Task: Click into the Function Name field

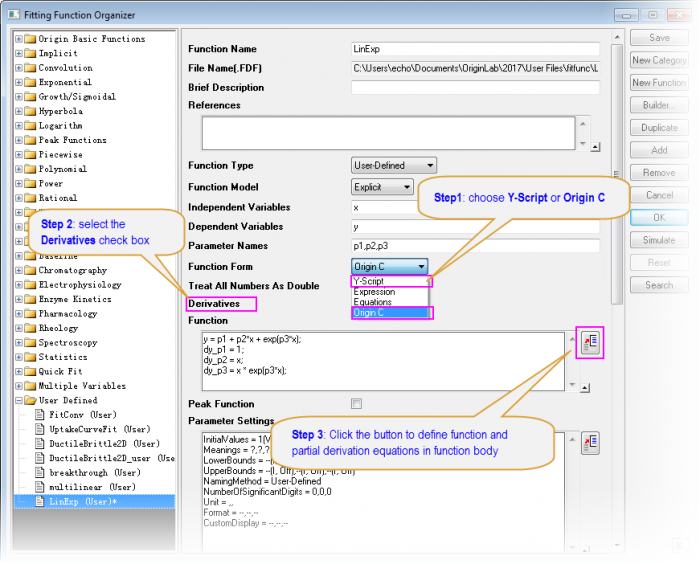Action: click(x=475, y=48)
